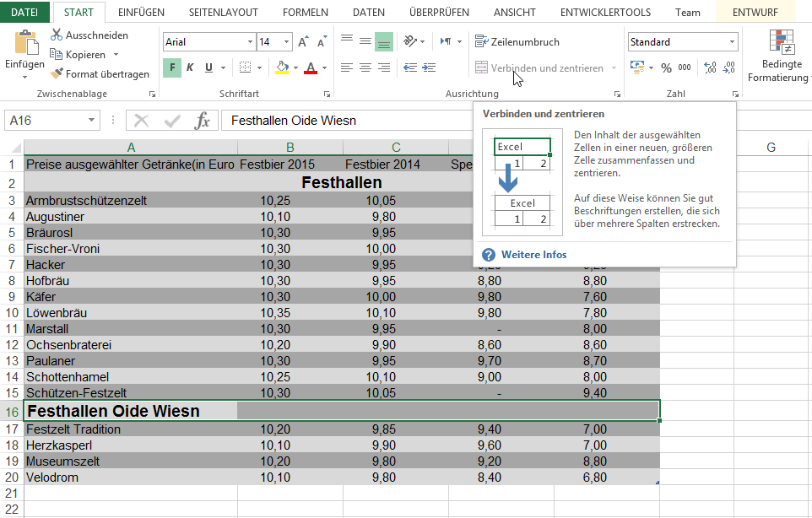The width and height of the screenshot is (812, 518).
Task: Open the SEITENLAYOUT ribbon tab
Action: click(223, 13)
